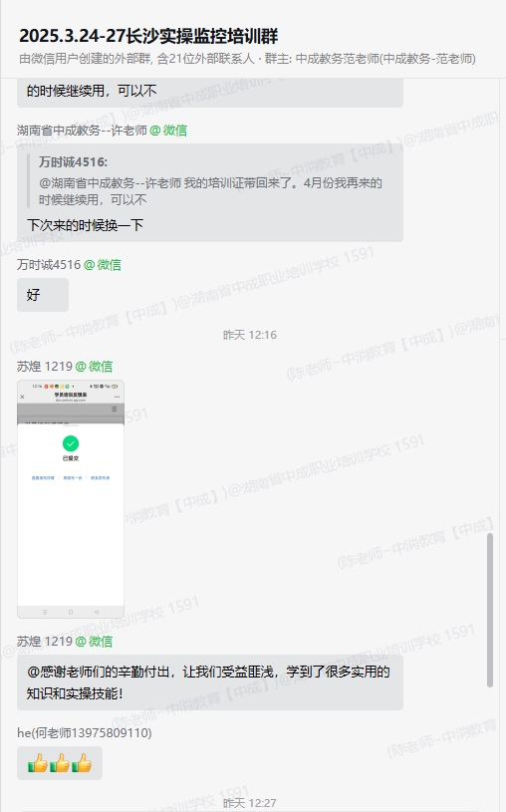Click sender name he(何老师13975809110)
The height and width of the screenshot is (812, 506).
(85, 732)
